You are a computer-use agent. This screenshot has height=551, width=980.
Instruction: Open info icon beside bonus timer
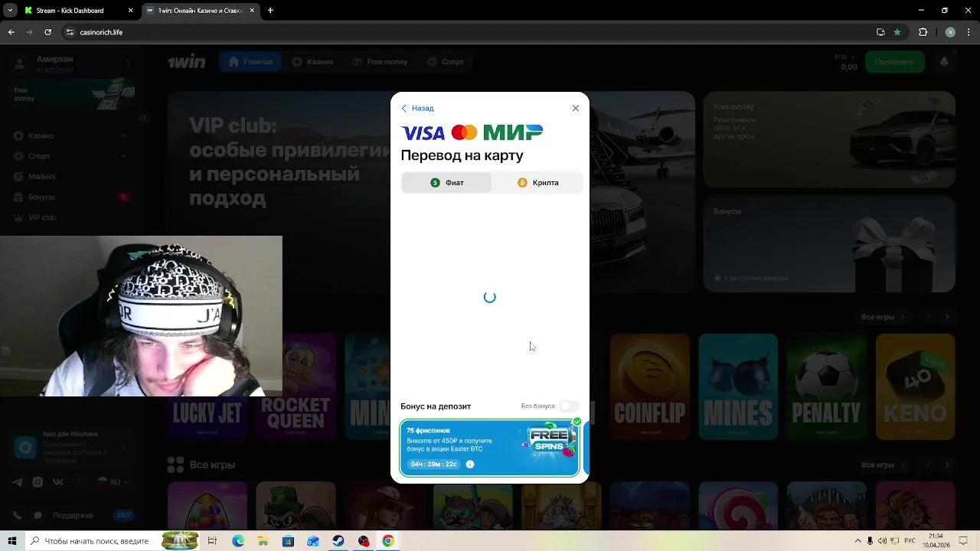click(x=470, y=465)
